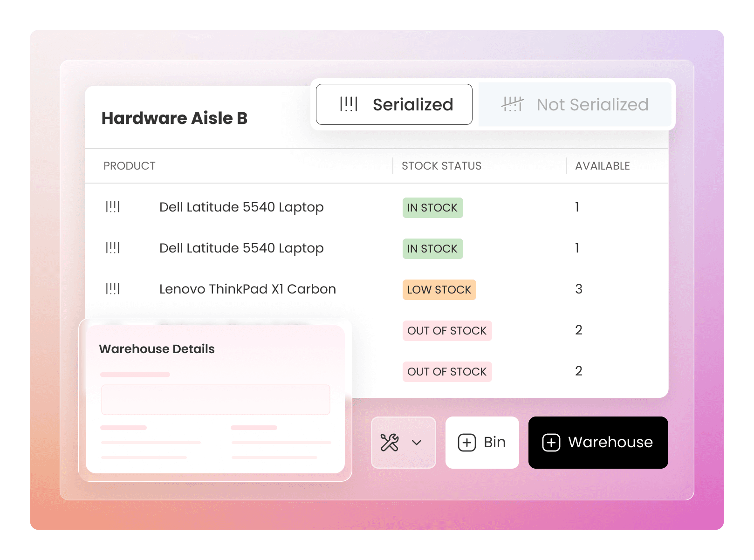The height and width of the screenshot is (560, 754).
Task: Click the add Bin button
Action: click(482, 443)
